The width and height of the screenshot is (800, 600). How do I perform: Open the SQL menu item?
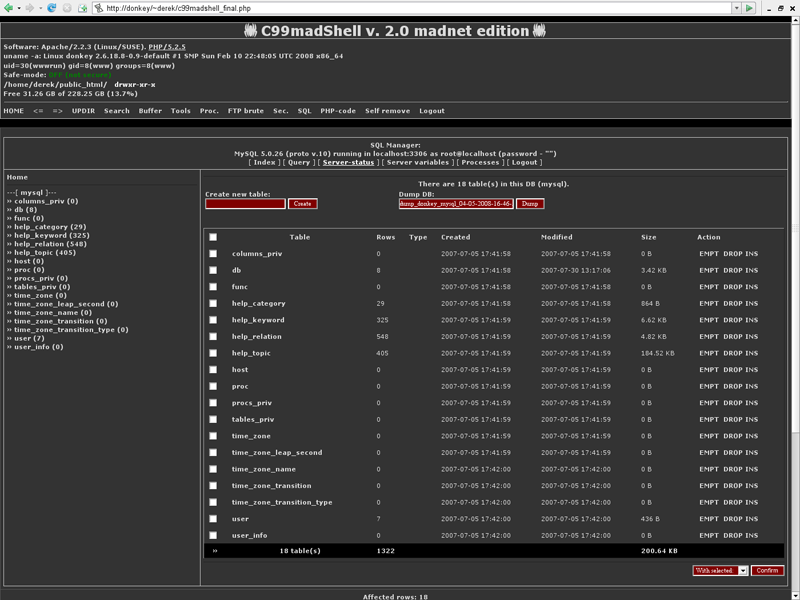point(305,111)
